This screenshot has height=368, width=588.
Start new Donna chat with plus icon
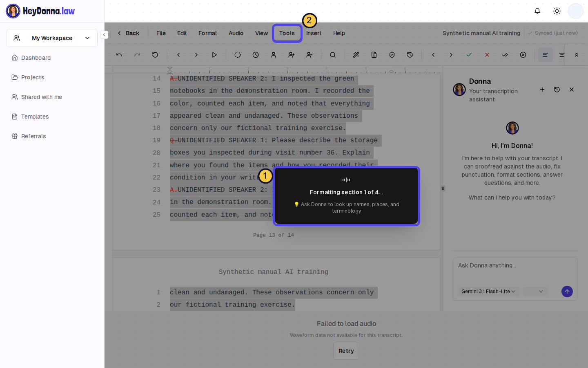(542, 90)
